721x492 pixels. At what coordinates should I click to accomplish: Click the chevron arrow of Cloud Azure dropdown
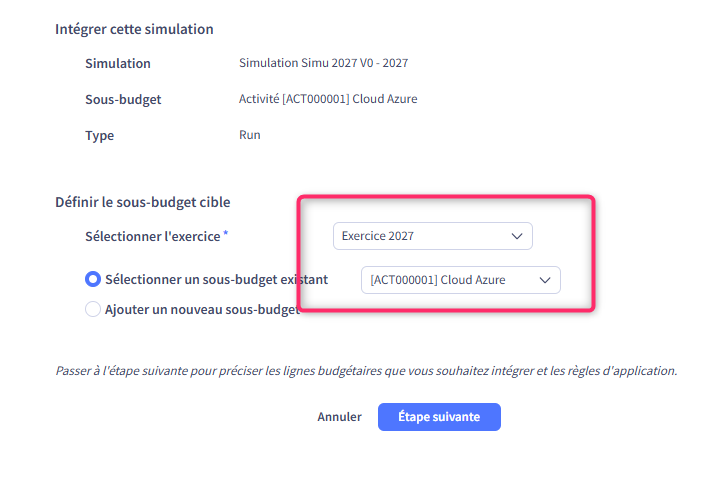(545, 280)
